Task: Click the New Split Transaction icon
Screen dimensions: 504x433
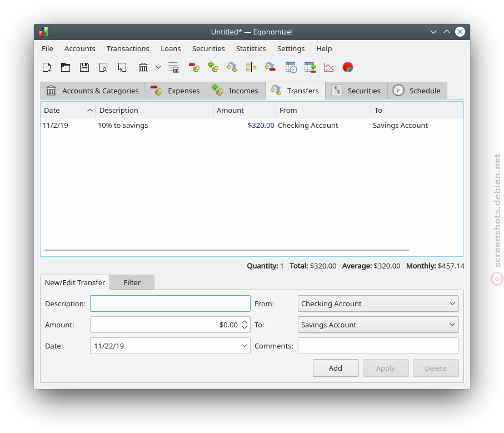Action: (x=251, y=67)
